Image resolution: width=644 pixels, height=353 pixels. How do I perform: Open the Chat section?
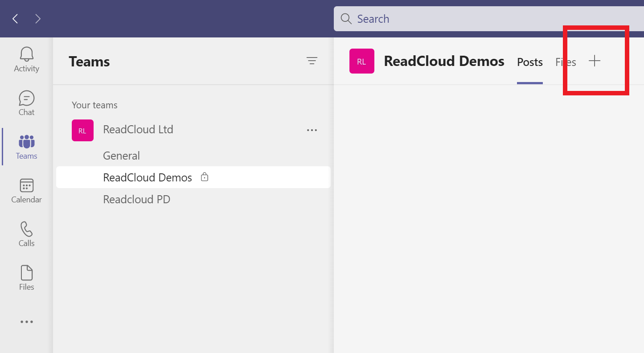26,103
